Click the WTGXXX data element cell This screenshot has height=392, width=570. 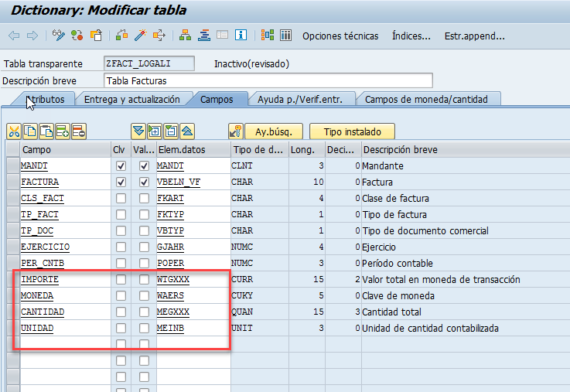(x=193, y=279)
